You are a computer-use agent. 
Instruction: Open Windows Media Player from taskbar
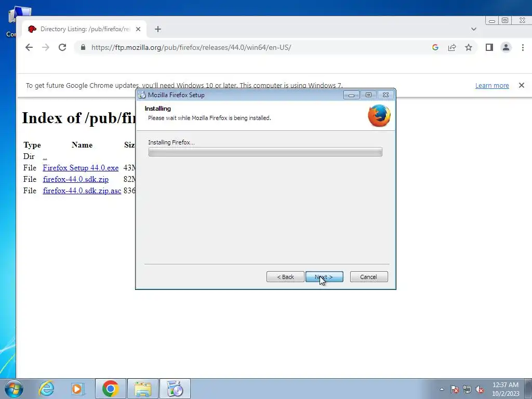click(78, 389)
